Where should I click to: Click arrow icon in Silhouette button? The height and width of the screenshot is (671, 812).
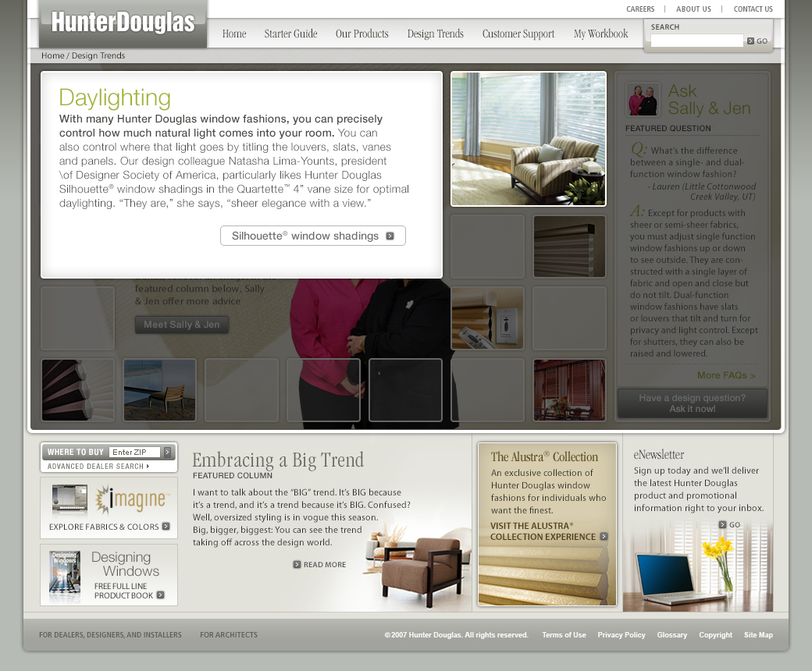pyautogui.click(x=390, y=236)
